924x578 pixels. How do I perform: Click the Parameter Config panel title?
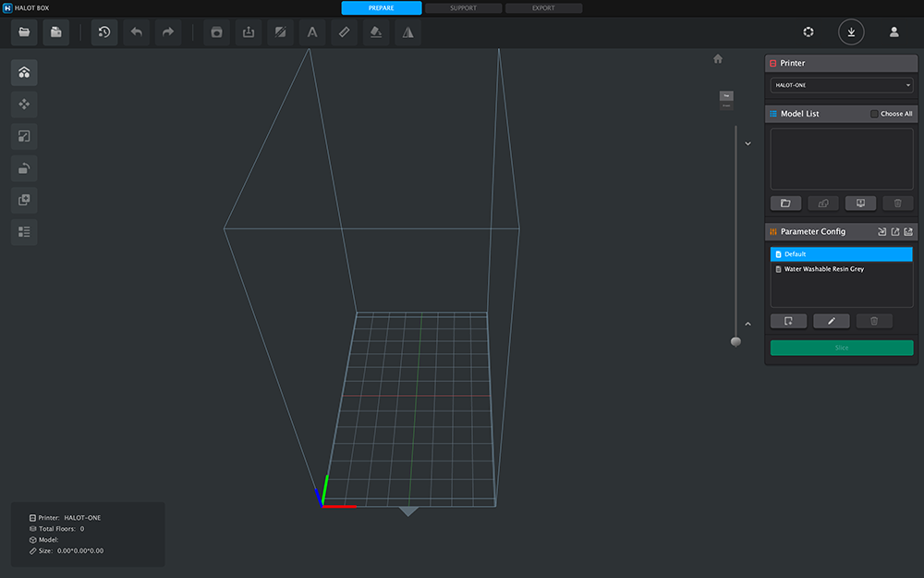point(813,232)
